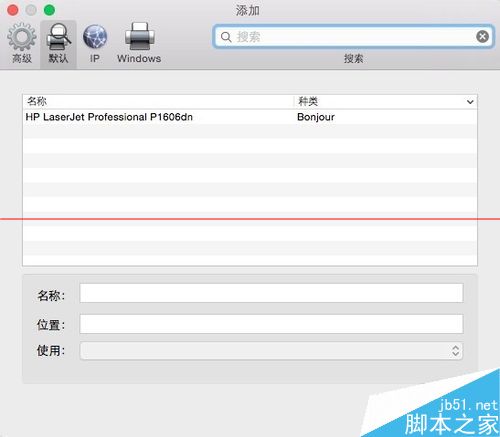Switch to the IP globe tab
Screen dimensions: 500x437
[x=95, y=44]
